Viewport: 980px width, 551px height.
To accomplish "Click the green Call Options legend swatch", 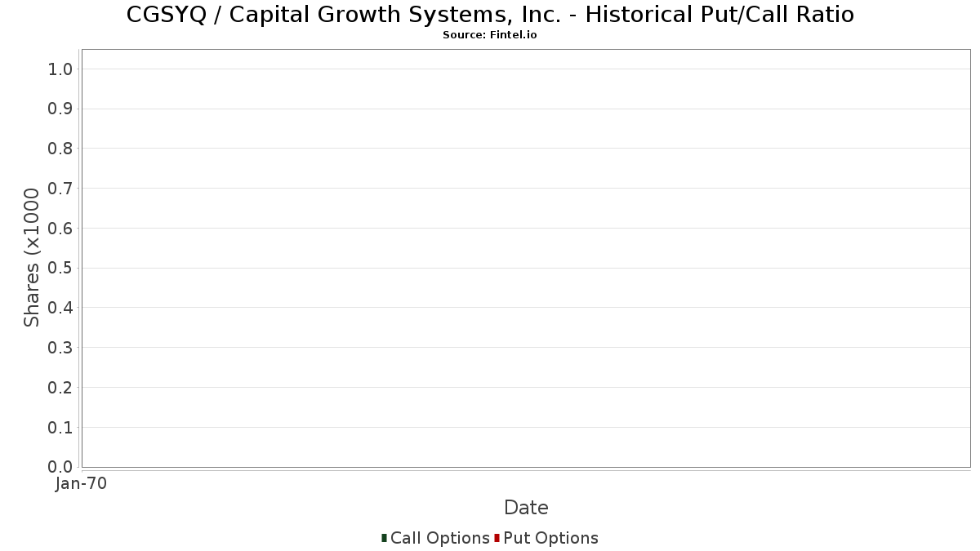I will 384,538.
